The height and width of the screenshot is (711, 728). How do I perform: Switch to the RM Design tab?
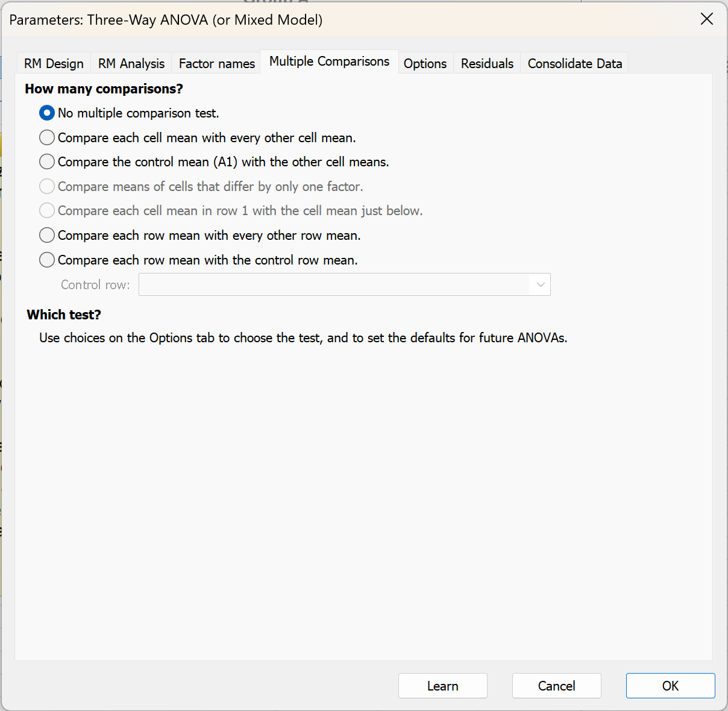(x=54, y=64)
